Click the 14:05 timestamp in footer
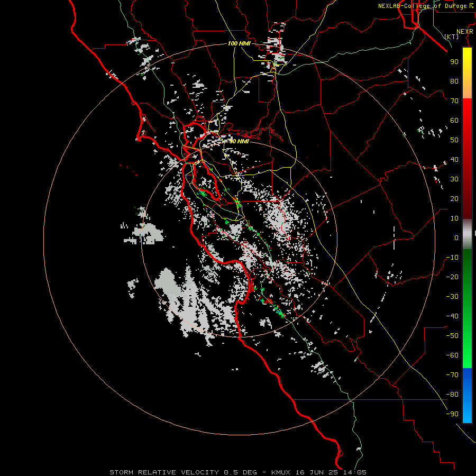476x476 pixels. click(354, 472)
